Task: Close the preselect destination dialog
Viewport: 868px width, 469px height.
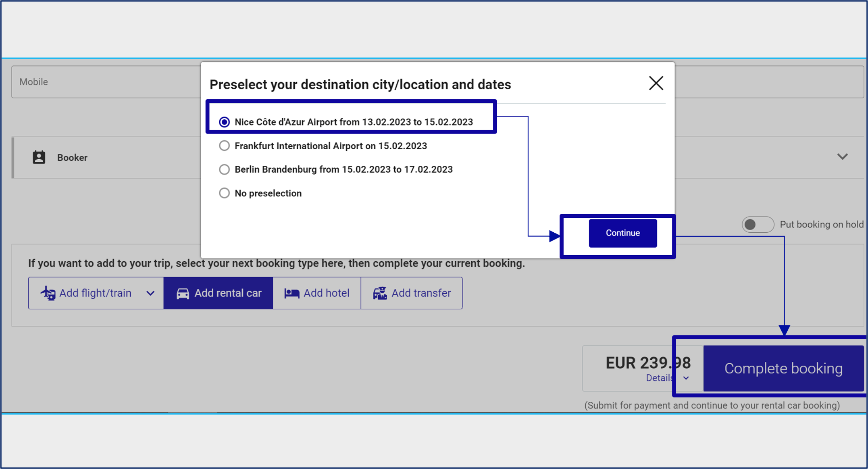Action: tap(656, 83)
